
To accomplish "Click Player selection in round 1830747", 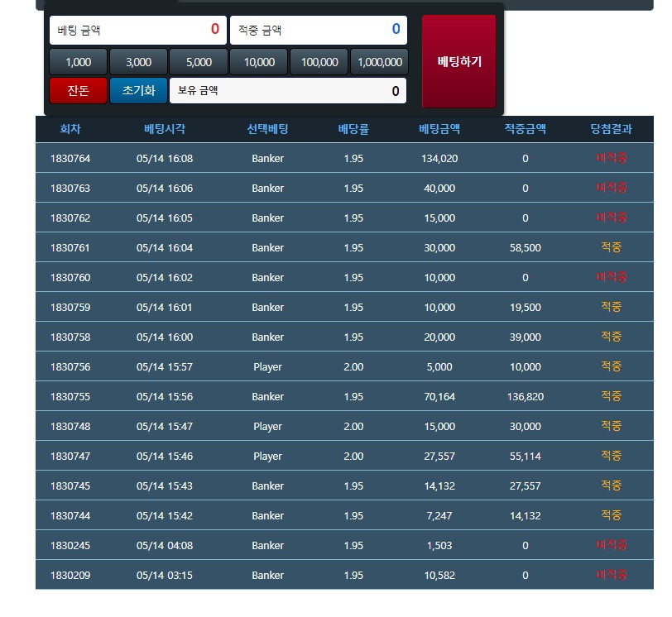I will pos(268,456).
